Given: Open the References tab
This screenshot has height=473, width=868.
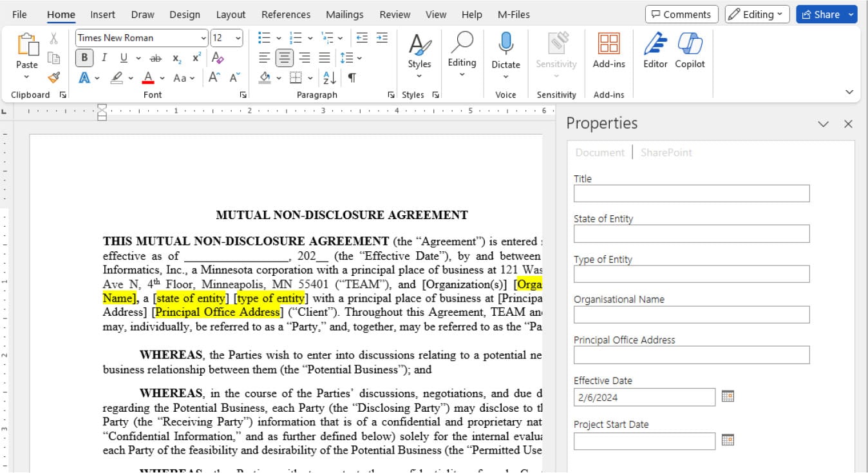Looking at the screenshot, I should [286, 14].
